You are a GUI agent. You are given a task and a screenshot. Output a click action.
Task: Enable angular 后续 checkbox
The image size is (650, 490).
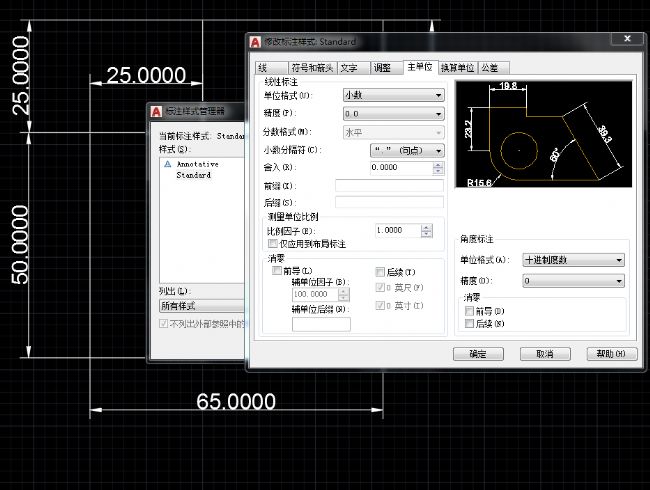(x=469, y=323)
